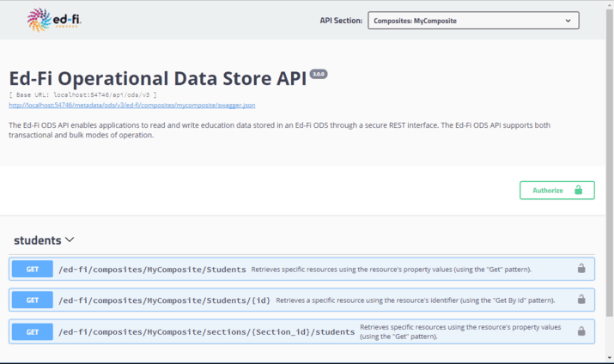Click lock icon on the Students endpoint row
Image resolution: width=614 pixels, height=364 pixels.
[x=581, y=269]
